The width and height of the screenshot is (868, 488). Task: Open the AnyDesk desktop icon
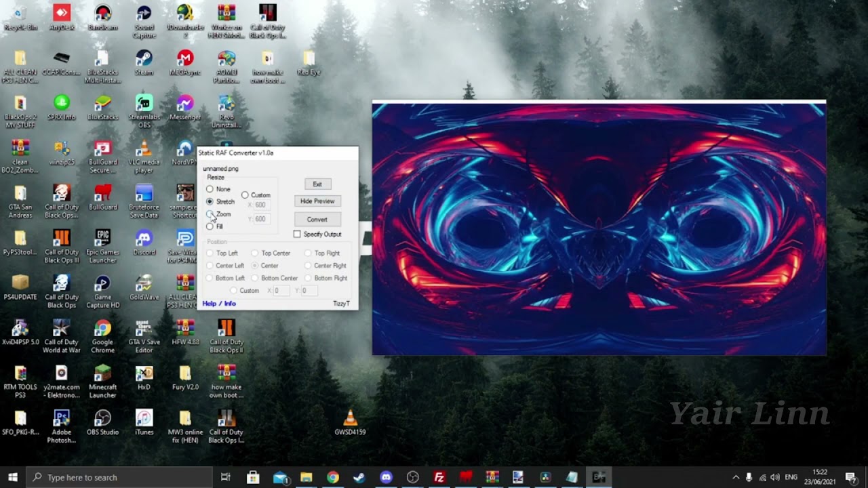pyautogui.click(x=62, y=18)
